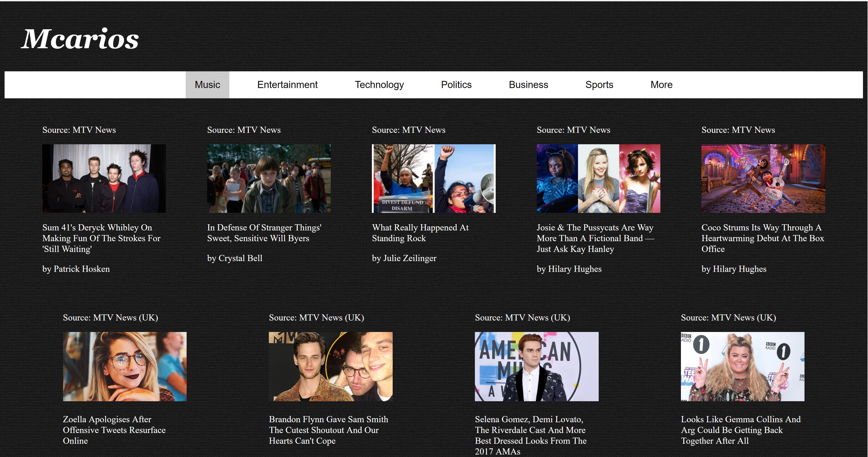The height and width of the screenshot is (457, 868).
Task: Click 'Source: MTV News' above Standing Rock article
Action: point(409,130)
